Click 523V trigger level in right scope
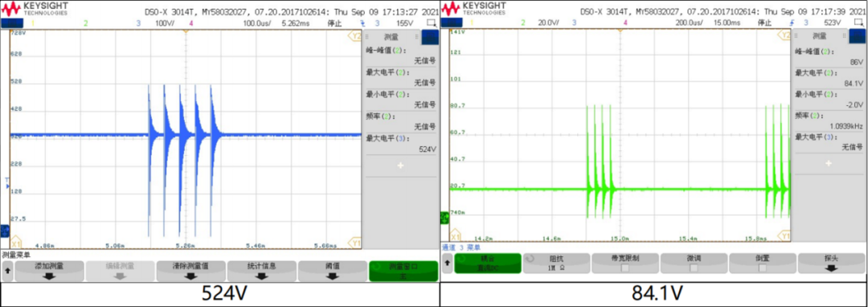The width and height of the screenshot is (868, 307). coord(832,23)
